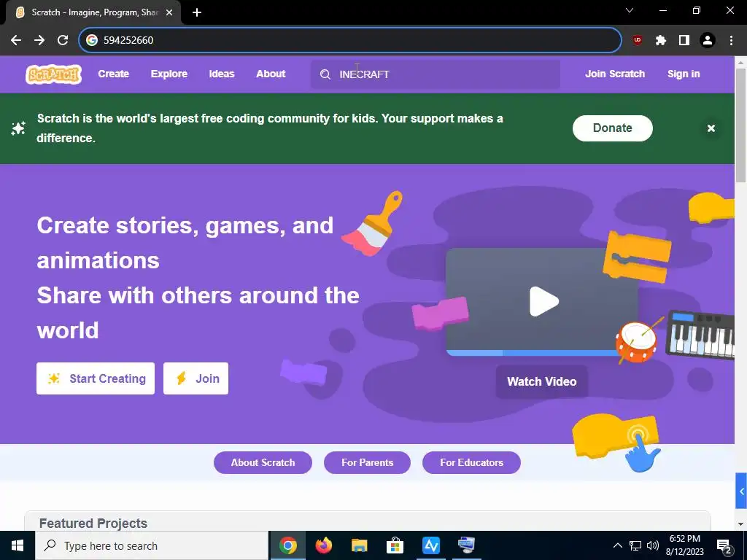Click the browser forward arrow

pyautogui.click(x=39, y=40)
